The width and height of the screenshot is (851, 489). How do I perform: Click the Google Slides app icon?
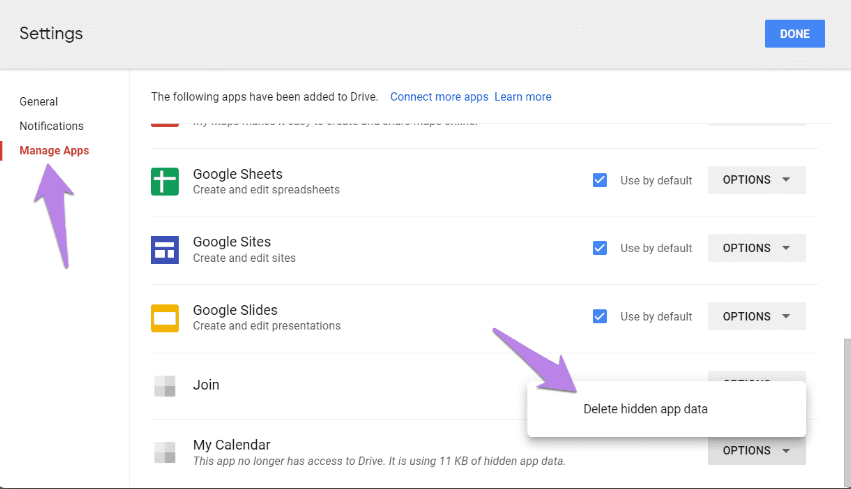pyautogui.click(x=165, y=318)
